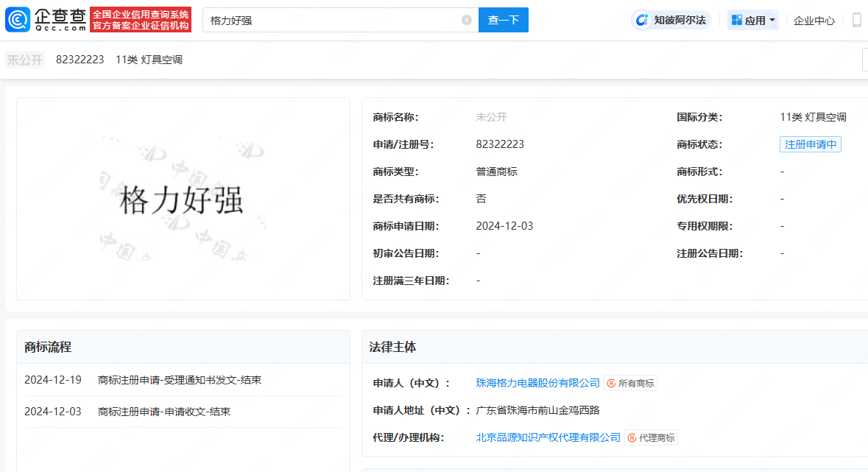Click the mobile phone icon in header

(857, 21)
